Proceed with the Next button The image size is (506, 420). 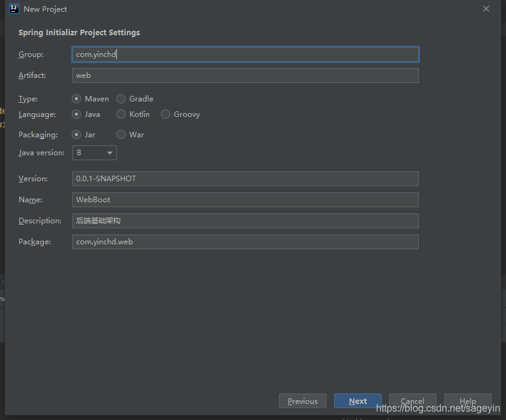point(358,401)
